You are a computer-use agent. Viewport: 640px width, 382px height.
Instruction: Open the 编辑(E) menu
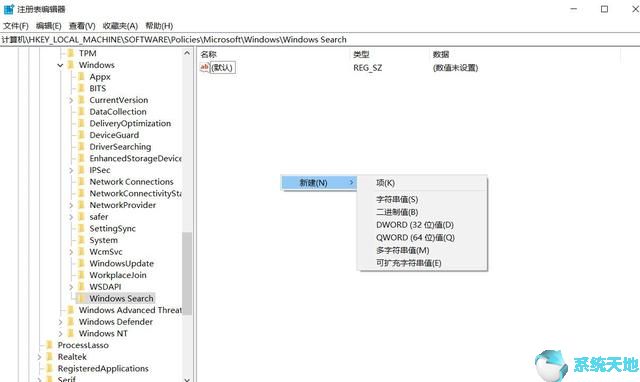point(49,26)
